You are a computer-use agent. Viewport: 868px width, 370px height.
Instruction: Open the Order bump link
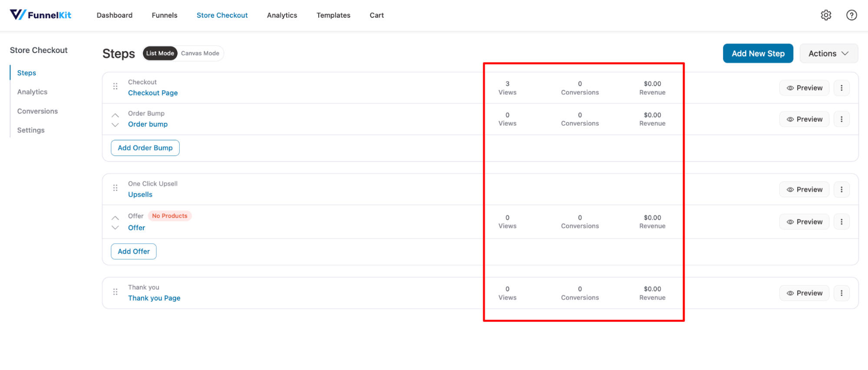tap(148, 124)
